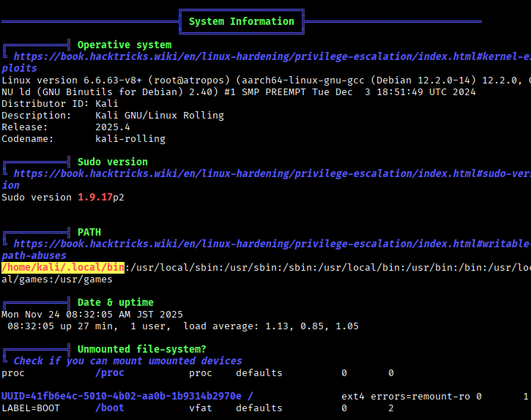Viewport: 531px width, 420px height.
Task: Click the Sudo version section heading
Action: click(112, 162)
